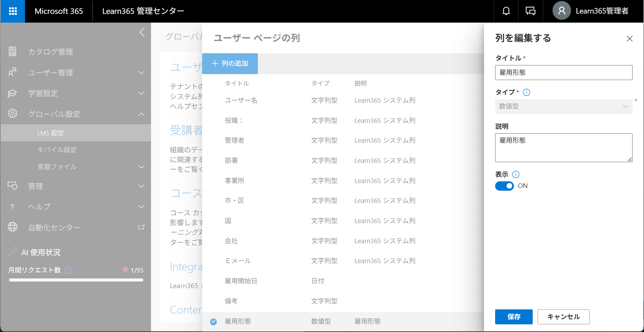This screenshot has width=644, height=332.
Task: Collapse the グローバル設定 menu chevron
Action: click(x=141, y=114)
